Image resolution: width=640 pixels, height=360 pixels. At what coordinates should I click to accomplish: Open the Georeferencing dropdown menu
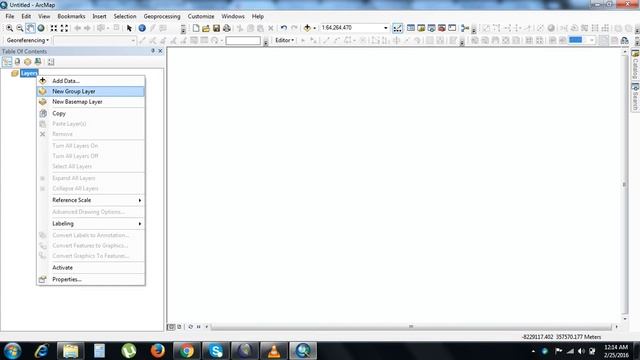[x=27, y=40]
